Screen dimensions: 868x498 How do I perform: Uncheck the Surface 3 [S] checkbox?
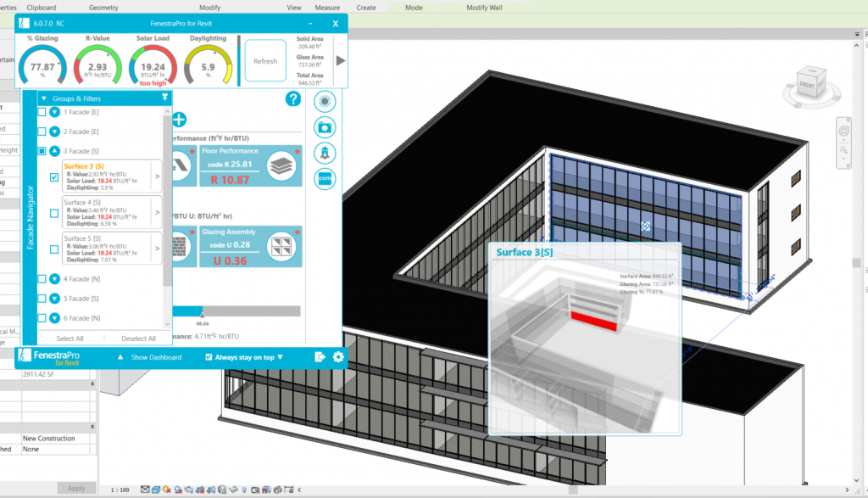53,177
